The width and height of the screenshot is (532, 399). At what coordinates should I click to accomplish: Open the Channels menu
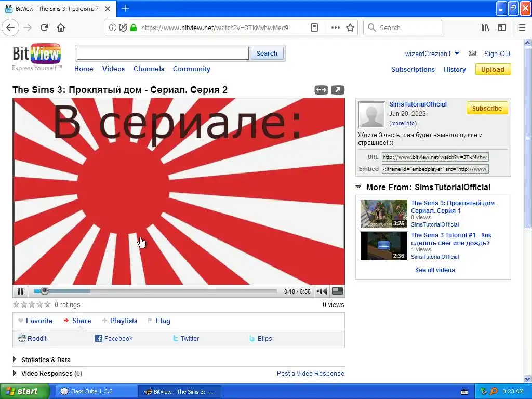[149, 69]
